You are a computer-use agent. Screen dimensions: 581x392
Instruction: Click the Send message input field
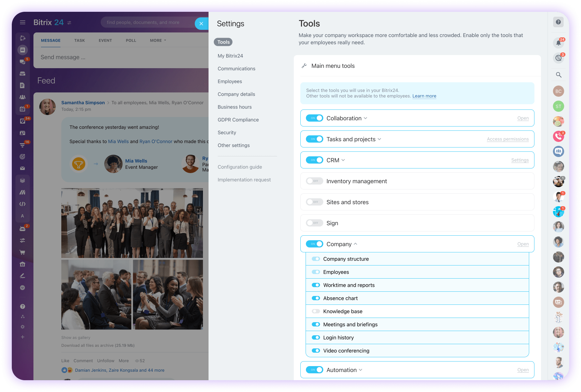[x=121, y=57]
